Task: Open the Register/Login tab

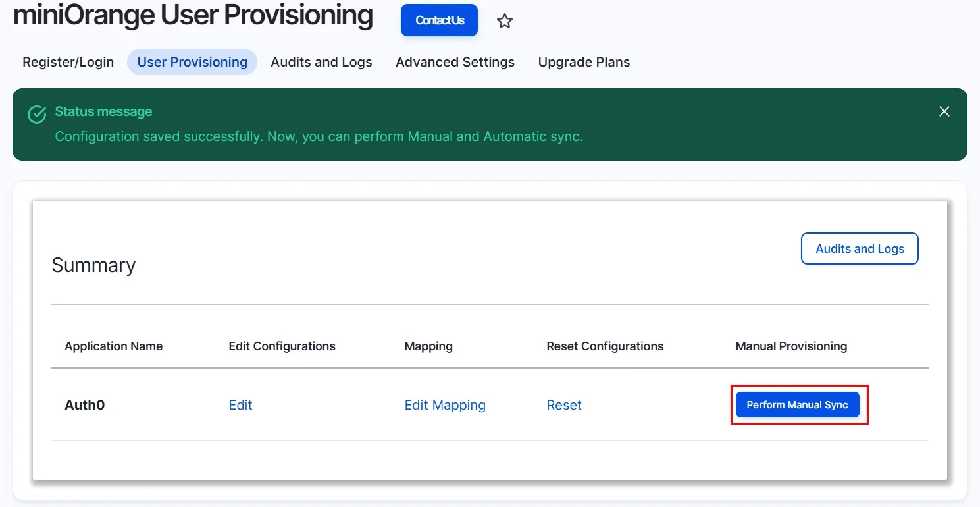Action: (68, 62)
